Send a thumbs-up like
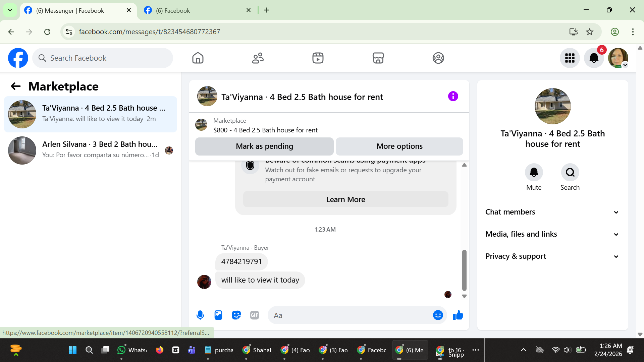This screenshot has width=644, height=362. pyautogui.click(x=458, y=315)
